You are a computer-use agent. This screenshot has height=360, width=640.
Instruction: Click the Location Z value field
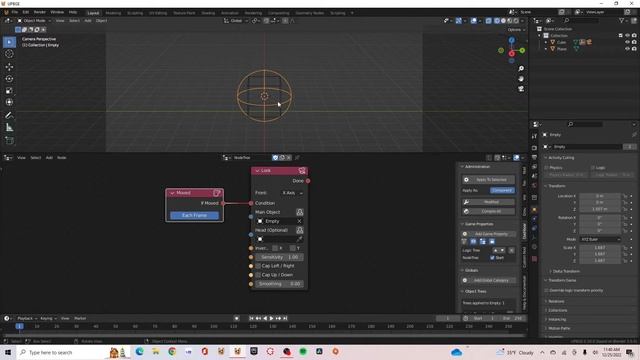pos(600,209)
